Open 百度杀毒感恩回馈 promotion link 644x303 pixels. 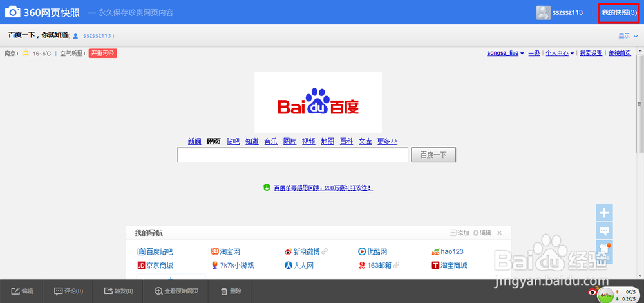point(323,188)
